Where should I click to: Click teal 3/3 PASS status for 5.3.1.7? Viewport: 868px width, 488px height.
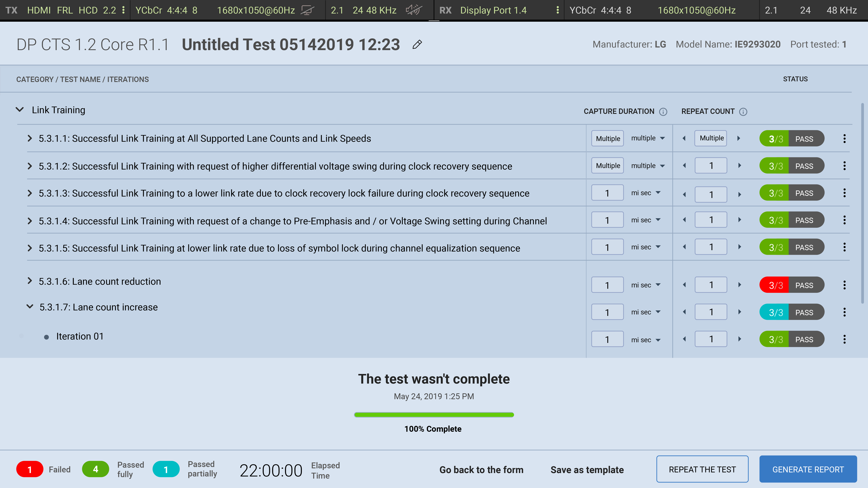click(x=792, y=312)
